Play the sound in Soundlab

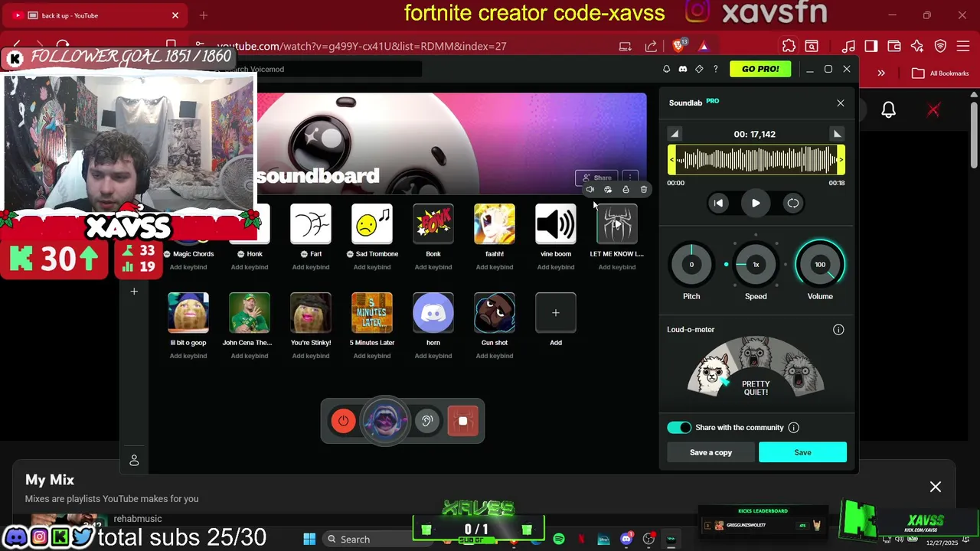(756, 203)
